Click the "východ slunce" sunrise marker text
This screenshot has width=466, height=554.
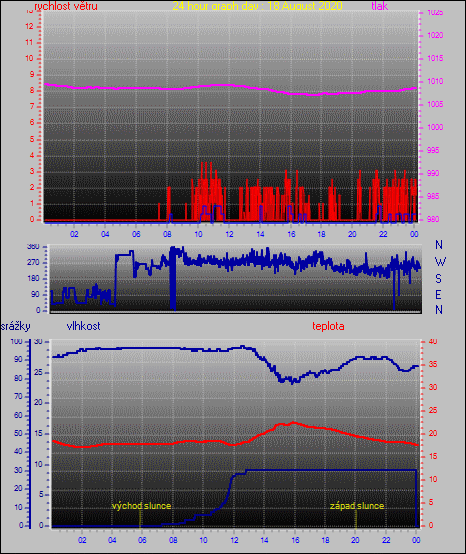tap(141, 506)
